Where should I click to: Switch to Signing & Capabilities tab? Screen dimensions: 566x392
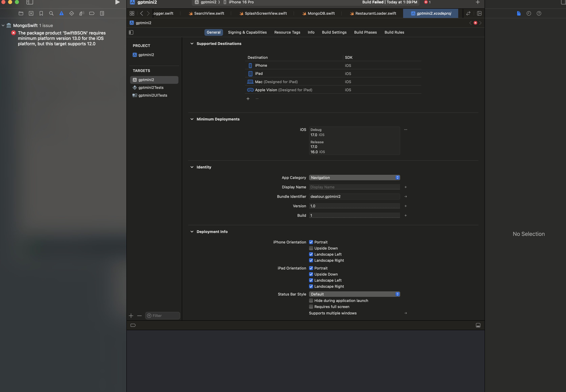(x=247, y=32)
